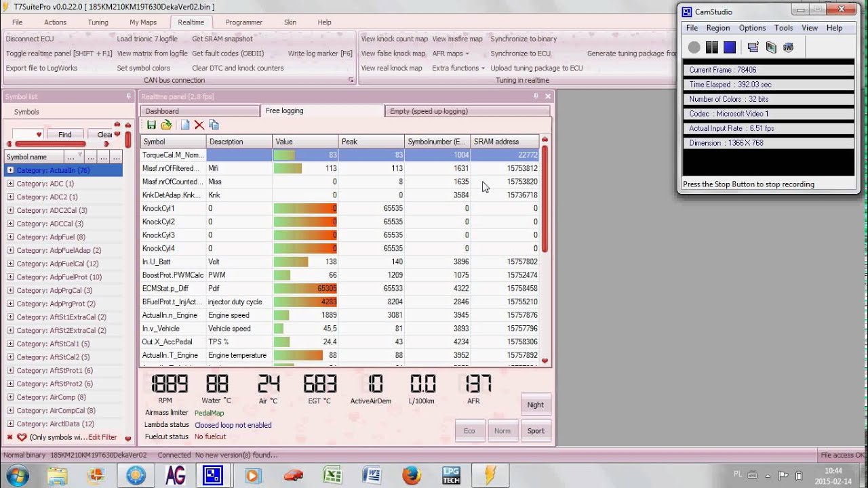
Task: Open Excel from the taskbar
Action: pos(332,475)
